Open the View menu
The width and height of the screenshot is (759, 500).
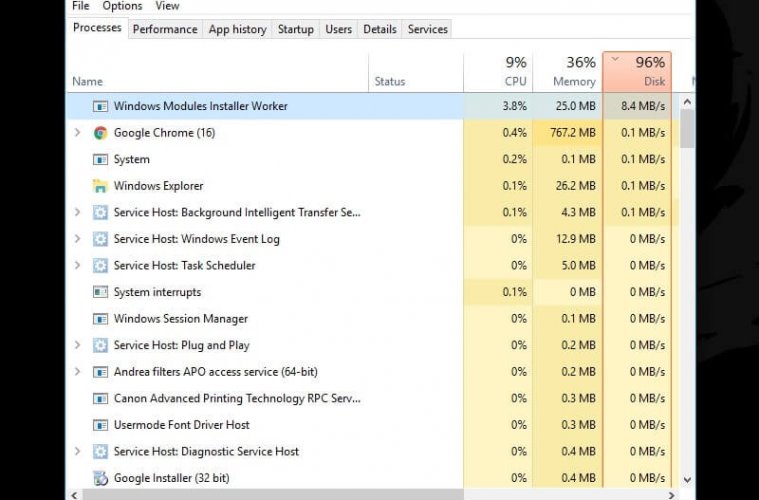(x=167, y=6)
